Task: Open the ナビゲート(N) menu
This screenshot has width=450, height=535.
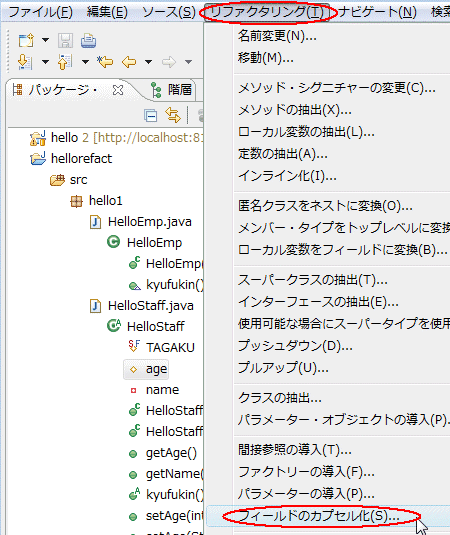Action: tap(377, 12)
